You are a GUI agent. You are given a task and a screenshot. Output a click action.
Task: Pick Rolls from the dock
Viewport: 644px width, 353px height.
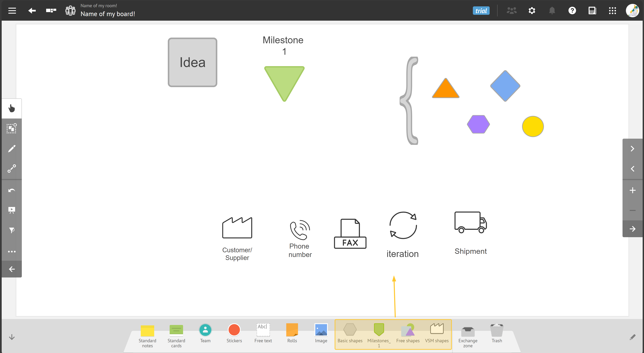pyautogui.click(x=292, y=333)
